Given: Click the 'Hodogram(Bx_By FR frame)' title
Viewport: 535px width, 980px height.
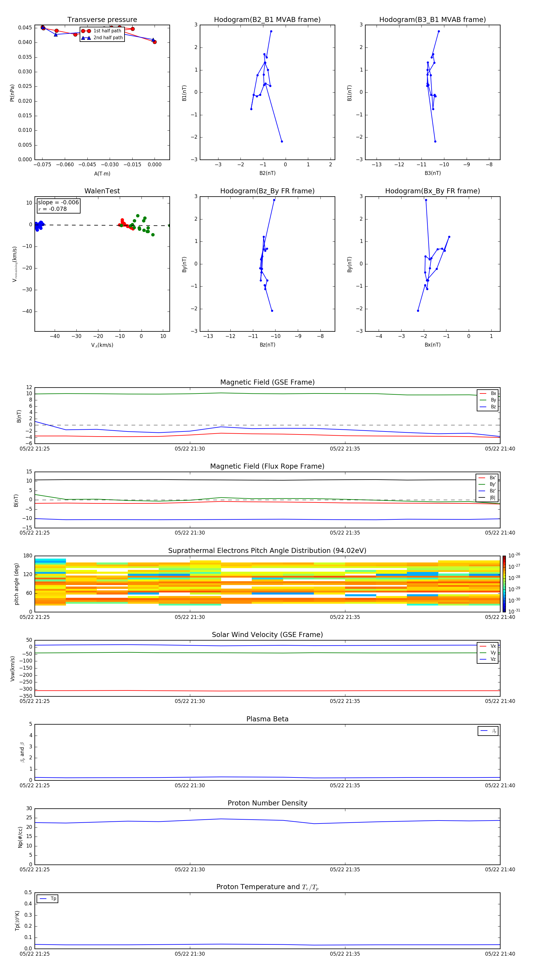Looking at the screenshot, I should (x=432, y=191).
